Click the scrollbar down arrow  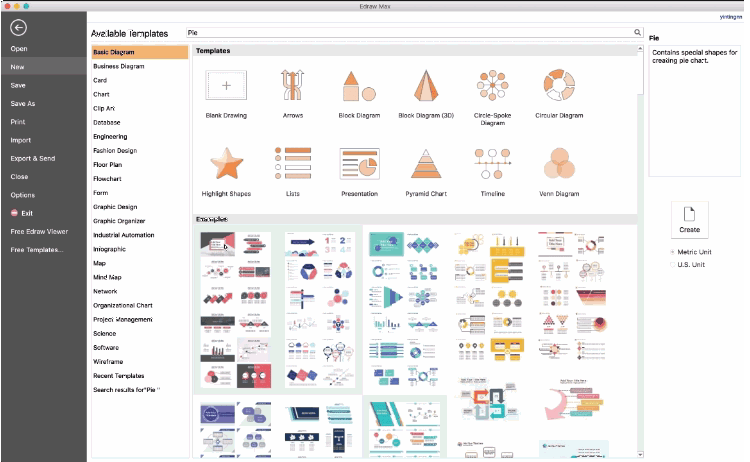click(640, 454)
